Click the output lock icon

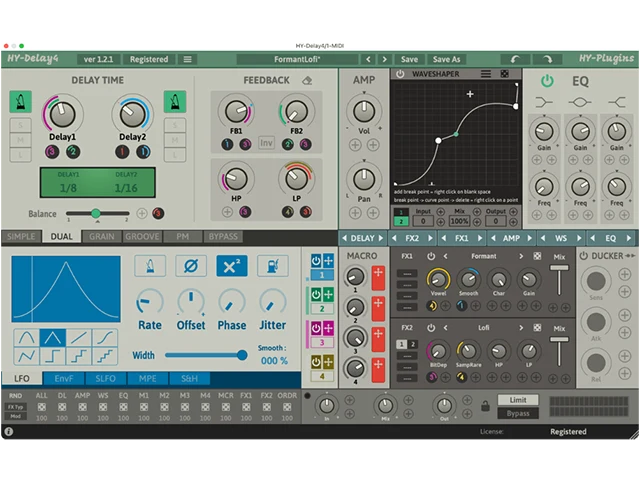[x=485, y=406]
